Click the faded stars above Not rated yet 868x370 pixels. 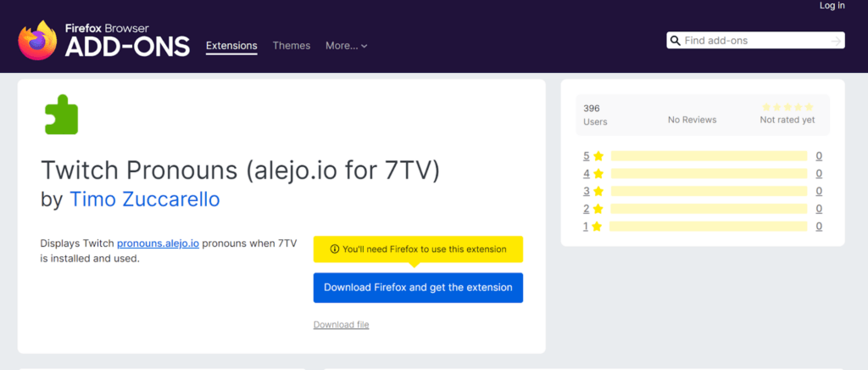[x=787, y=107]
